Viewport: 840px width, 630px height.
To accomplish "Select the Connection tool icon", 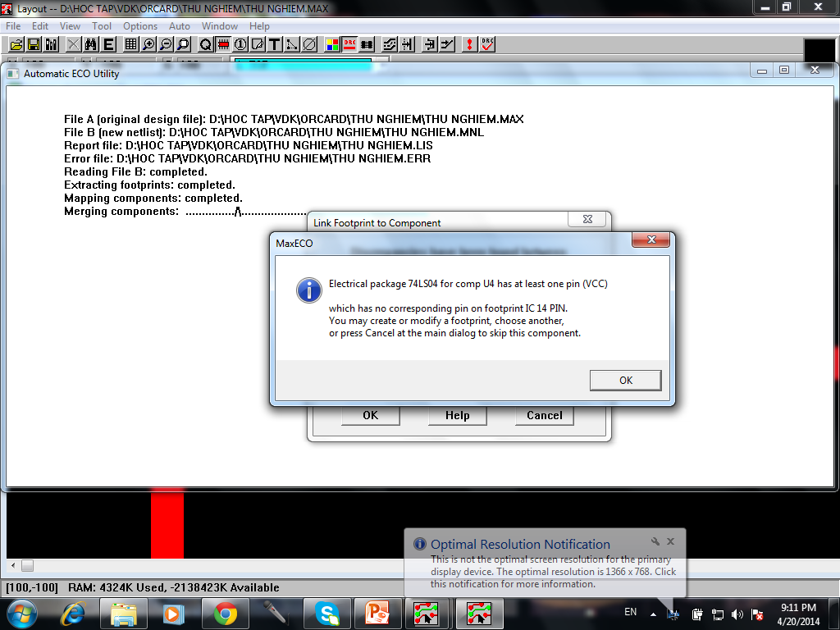I will pos(292,44).
